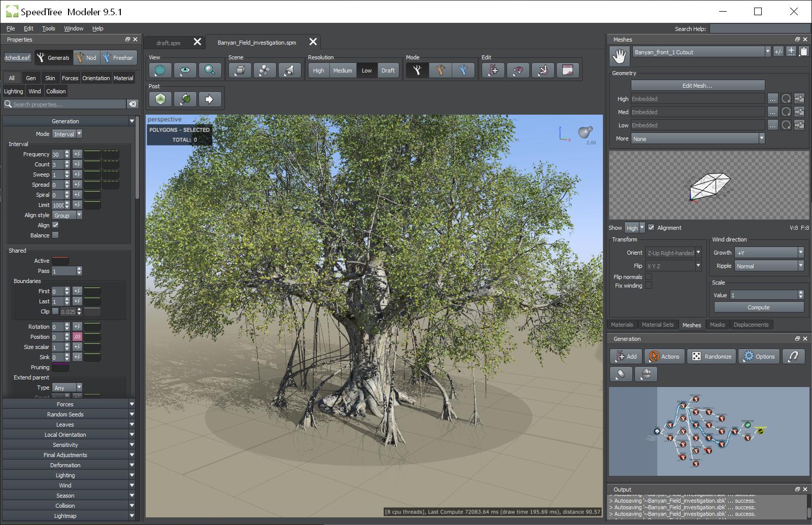Click the cube scene icon
This screenshot has height=525, width=812.
tap(240, 71)
